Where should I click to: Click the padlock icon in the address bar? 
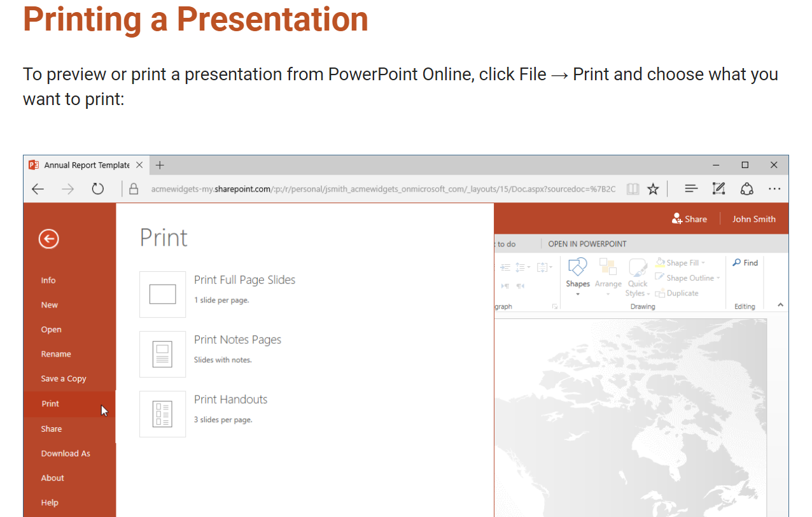click(134, 189)
